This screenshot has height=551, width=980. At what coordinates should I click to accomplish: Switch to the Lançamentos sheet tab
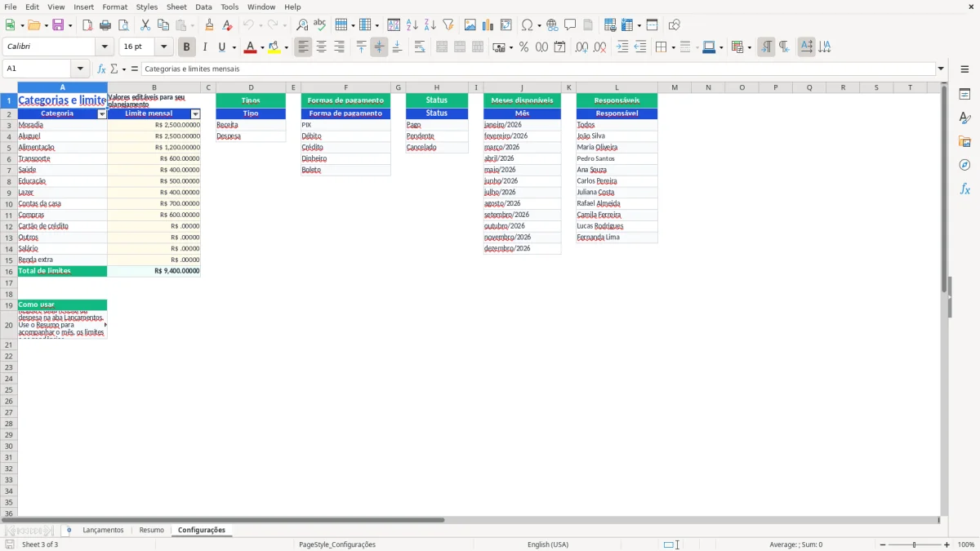pos(103,530)
